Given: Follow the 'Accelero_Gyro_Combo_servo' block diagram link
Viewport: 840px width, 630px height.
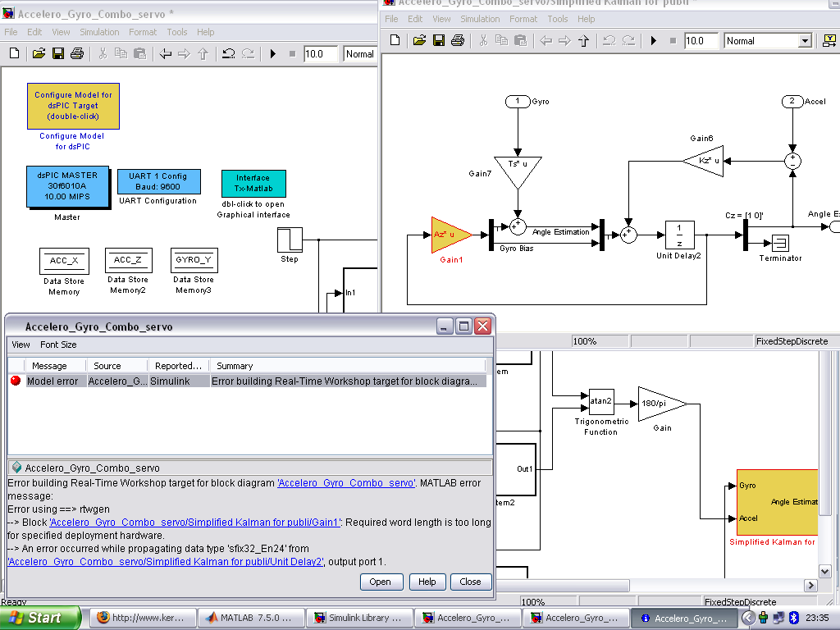Looking at the screenshot, I should click(346, 482).
